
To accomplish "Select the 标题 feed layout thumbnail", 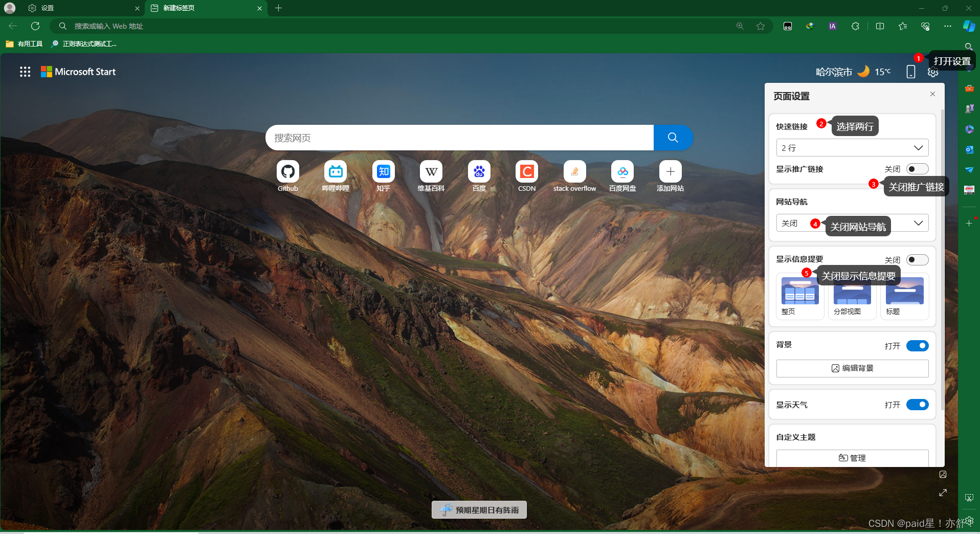I will point(904,296).
